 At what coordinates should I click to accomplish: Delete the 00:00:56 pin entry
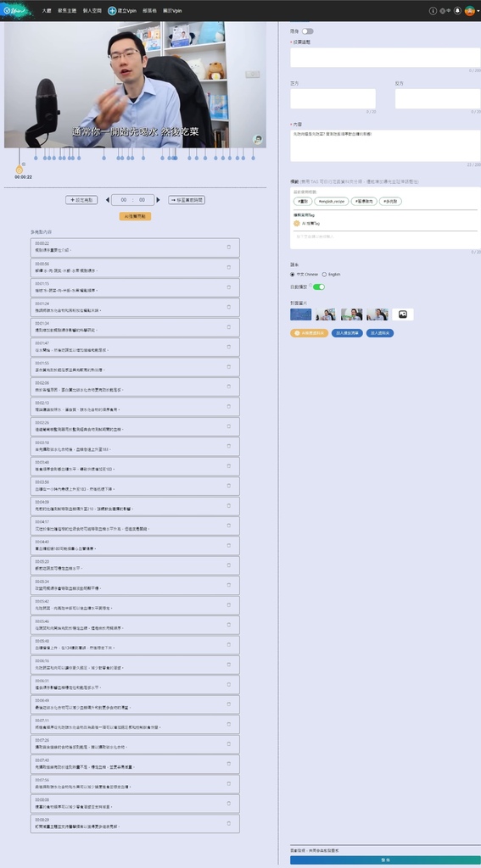coord(229,267)
